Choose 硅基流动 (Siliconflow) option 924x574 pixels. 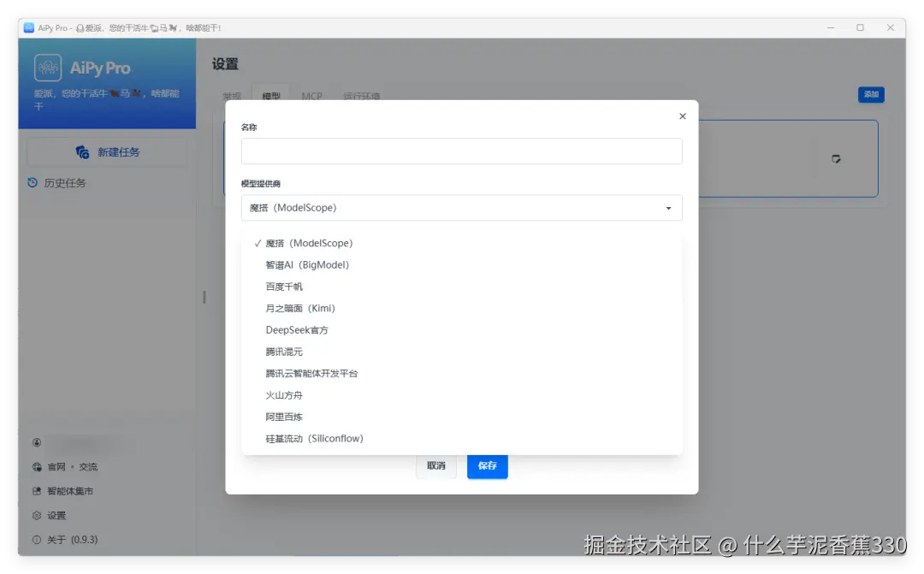461,439
